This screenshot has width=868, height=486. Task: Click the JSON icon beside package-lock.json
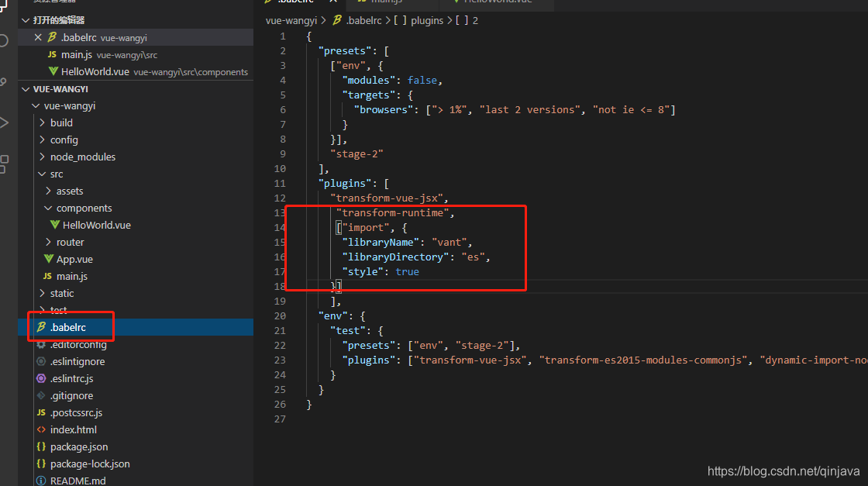pos(41,464)
